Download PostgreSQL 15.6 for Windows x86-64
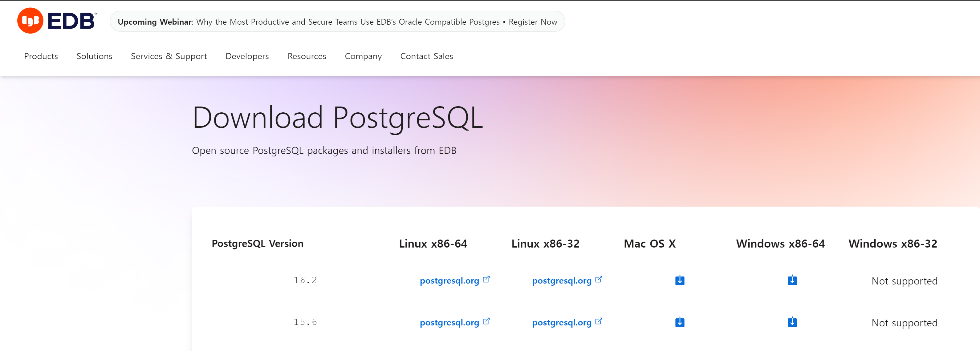980x351 pixels. pos(792,322)
